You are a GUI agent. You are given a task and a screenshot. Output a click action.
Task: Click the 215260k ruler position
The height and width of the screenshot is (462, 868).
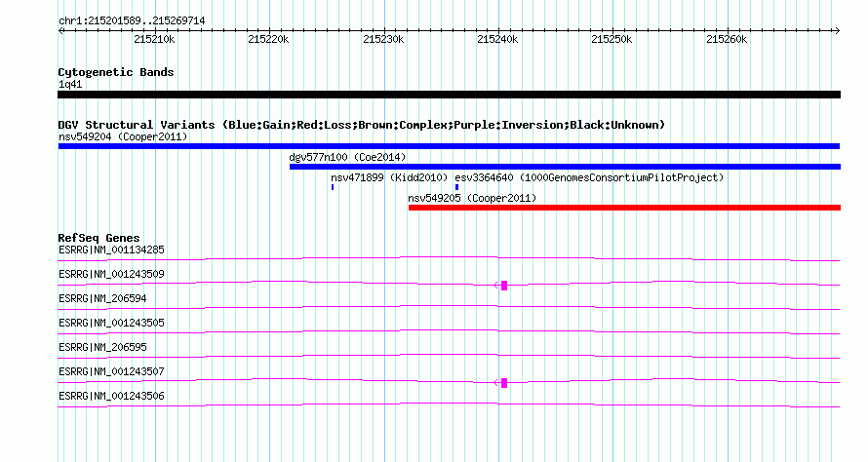pyautogui.click(x=727, y=39)
